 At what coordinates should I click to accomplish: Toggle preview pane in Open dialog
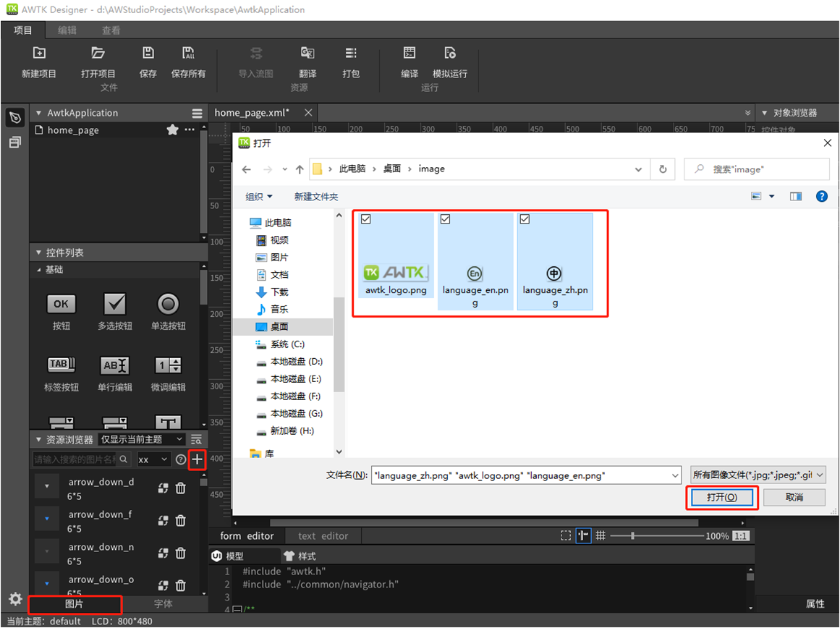(796, 197)
